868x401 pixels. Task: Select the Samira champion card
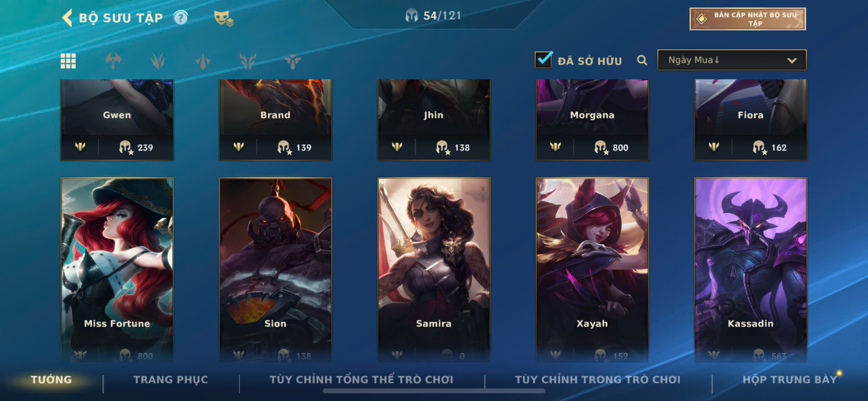coord(434,270)
